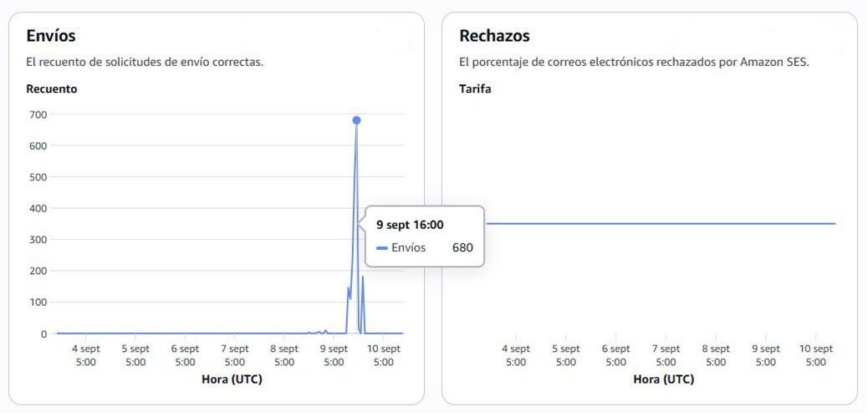
Task: Click "4 sept 5:00" on the Envíos x-axis
Action: (86, 355)
